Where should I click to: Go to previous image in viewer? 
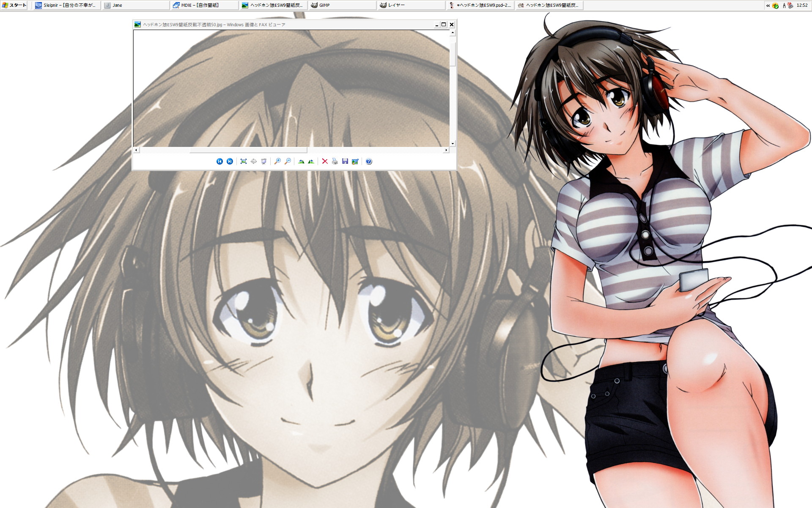pos(219,161)
